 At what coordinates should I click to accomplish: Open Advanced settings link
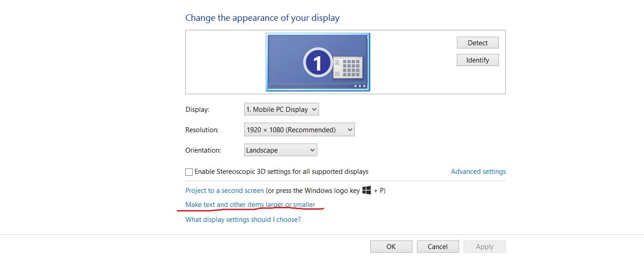478,172
